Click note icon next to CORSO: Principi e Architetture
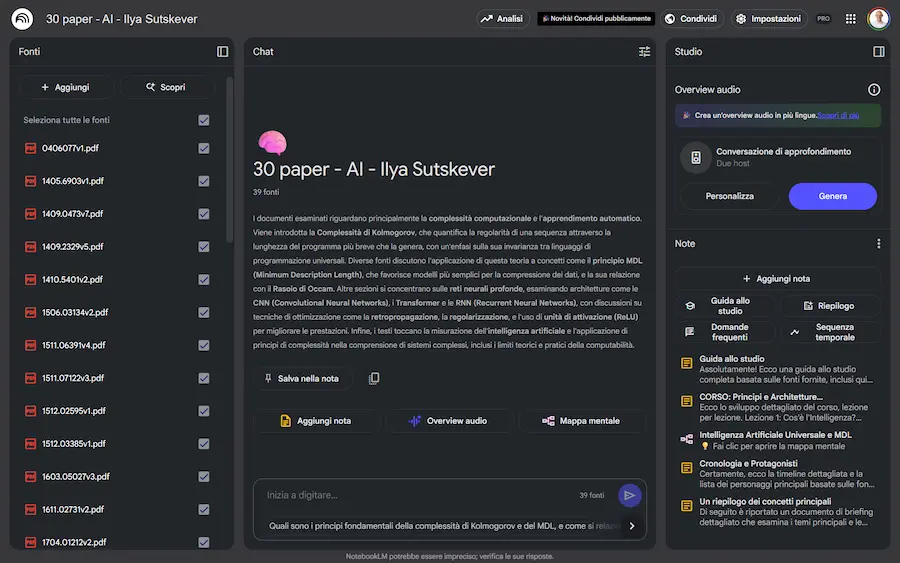This screenshot has width=900, height=563. 686,401
